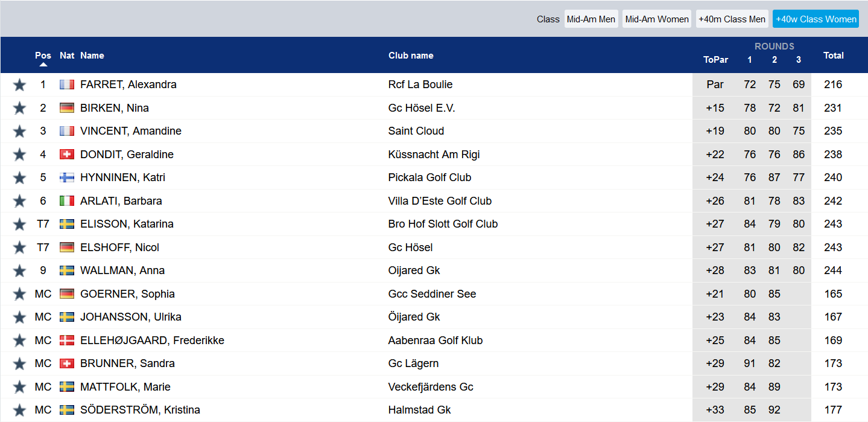Sort by Club name column header

click(411, 56)
